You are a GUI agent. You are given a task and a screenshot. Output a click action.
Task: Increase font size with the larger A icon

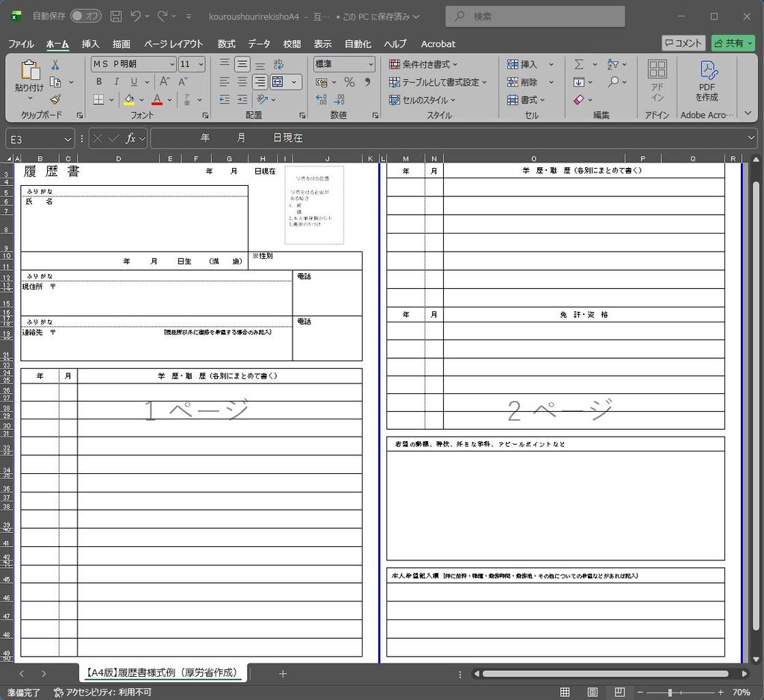click(165, 82)
